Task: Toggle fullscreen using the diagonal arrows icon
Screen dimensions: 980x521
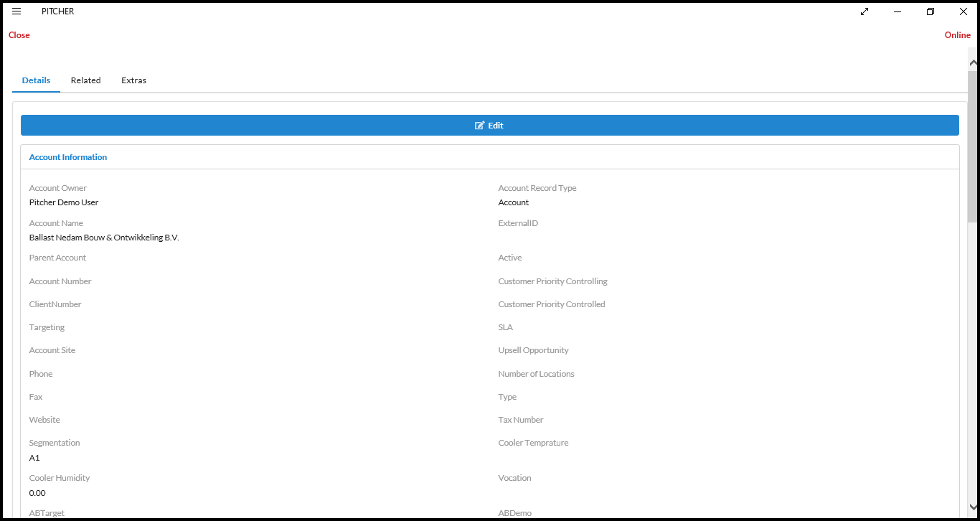Action: (x=864, y=11)
